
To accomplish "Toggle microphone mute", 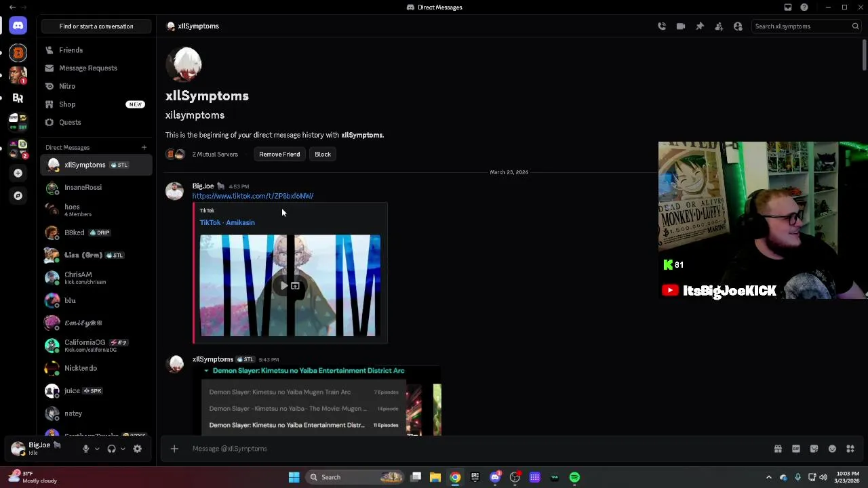I will [x=85, y=449].
